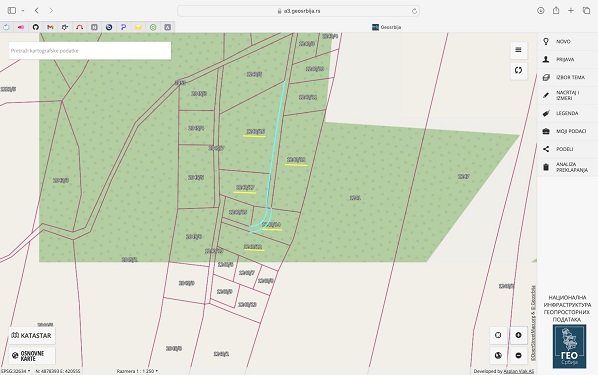Zoom in with the plus button
The image size is (598, 375).
[518, 335]
